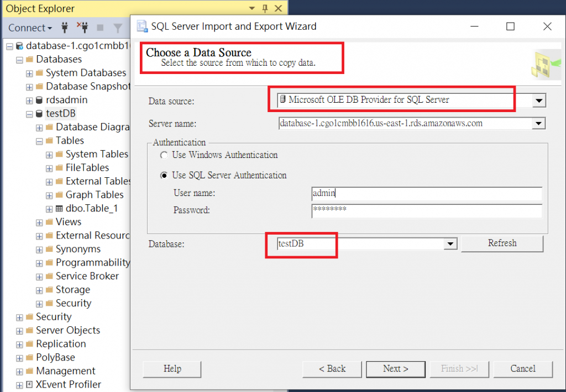Click the < Back button
This screenshot has width=566, height=392.
pyautogui.click(x=332, y=369)
